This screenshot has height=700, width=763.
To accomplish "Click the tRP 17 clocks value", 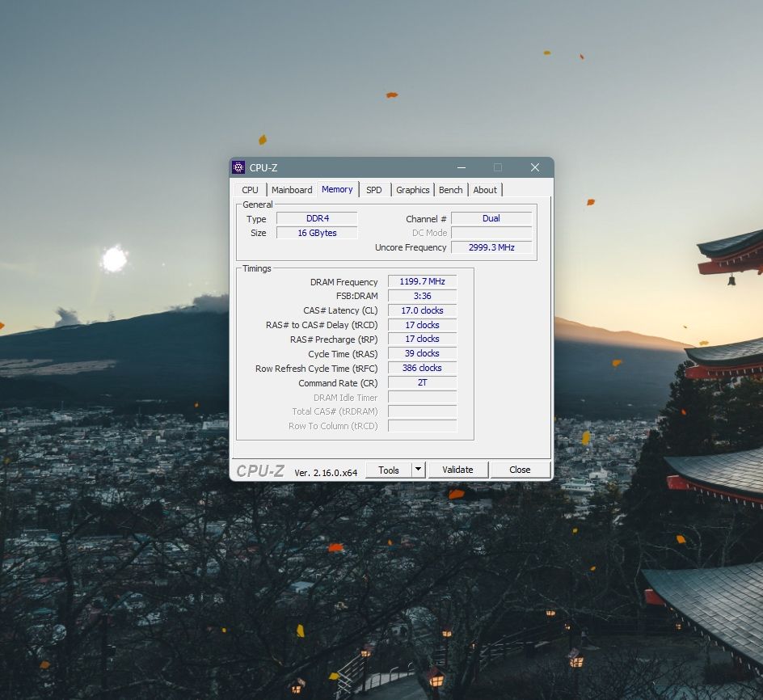I will point(423,339).
